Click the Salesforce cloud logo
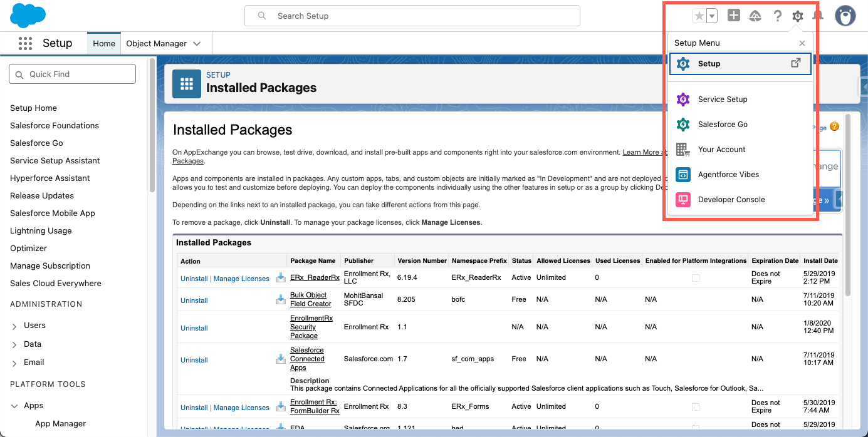Viewport: 868px width, 437px height. coord(28,16)
